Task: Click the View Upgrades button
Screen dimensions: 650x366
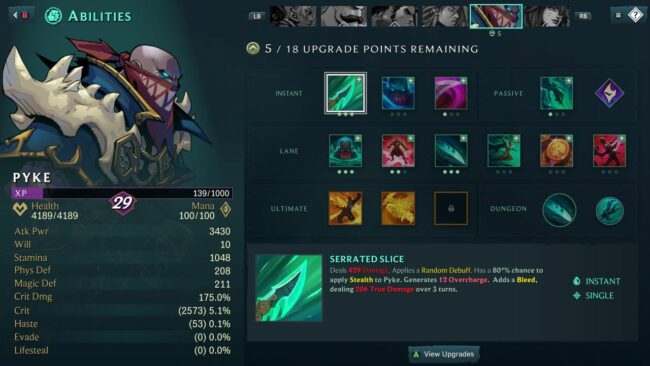Action: coord(444,354)
